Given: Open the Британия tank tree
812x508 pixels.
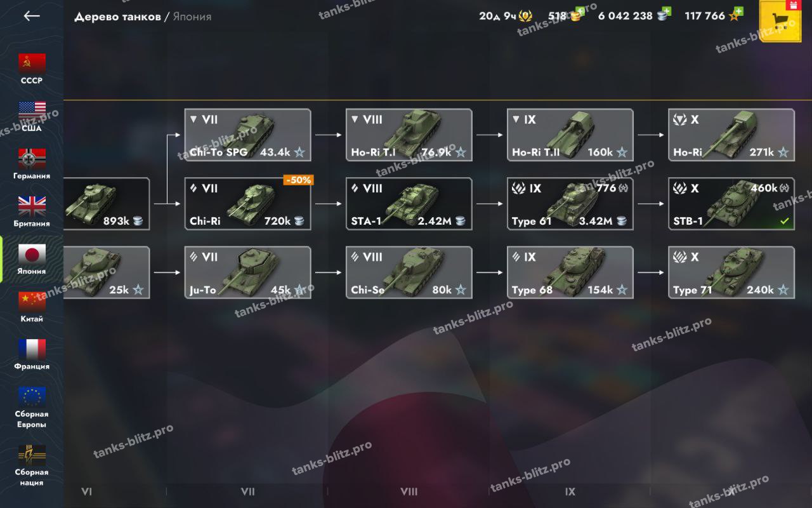Looking at the screenshot, I should 32,211.
